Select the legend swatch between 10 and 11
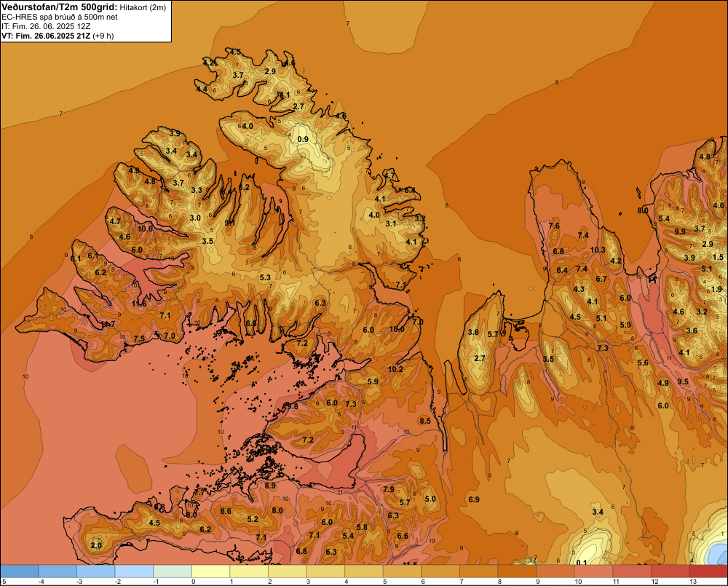728x586 pixels. (594, 571)
